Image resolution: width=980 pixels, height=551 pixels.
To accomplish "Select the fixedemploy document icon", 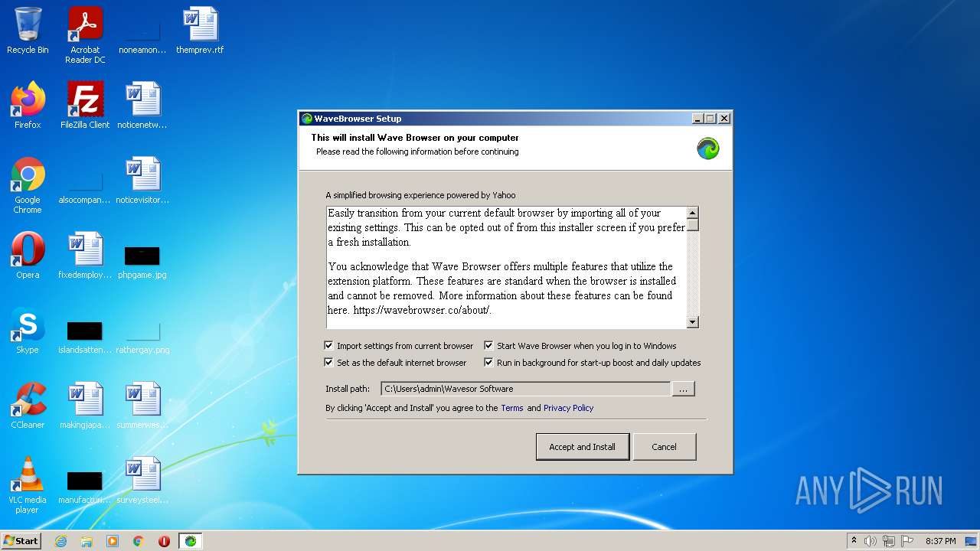I will [x=85, y=256].
